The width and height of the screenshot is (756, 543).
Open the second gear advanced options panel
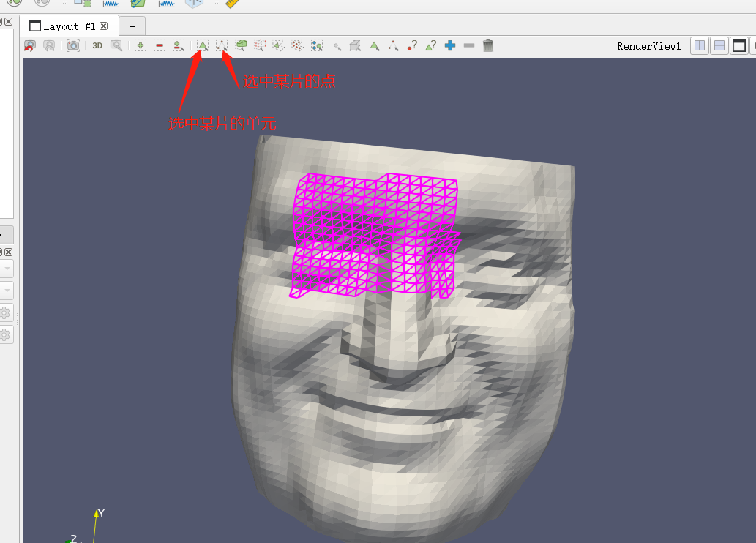click(x=6, y=335)
